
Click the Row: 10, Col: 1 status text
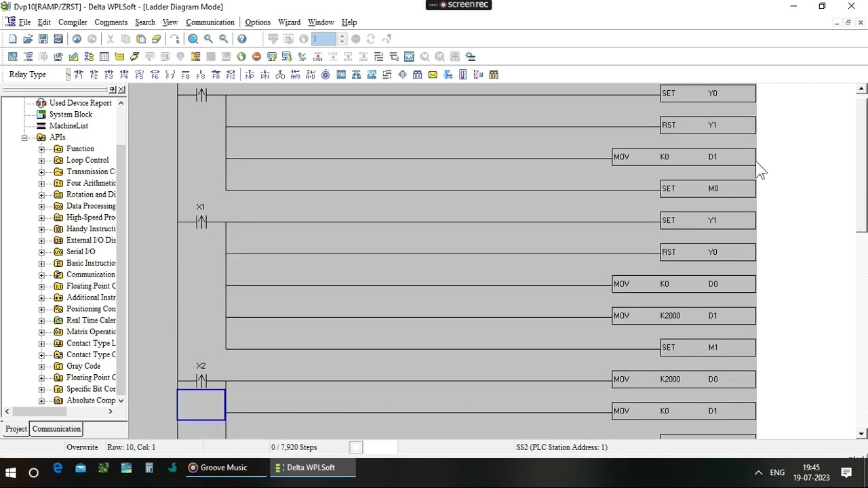(132, 447)
